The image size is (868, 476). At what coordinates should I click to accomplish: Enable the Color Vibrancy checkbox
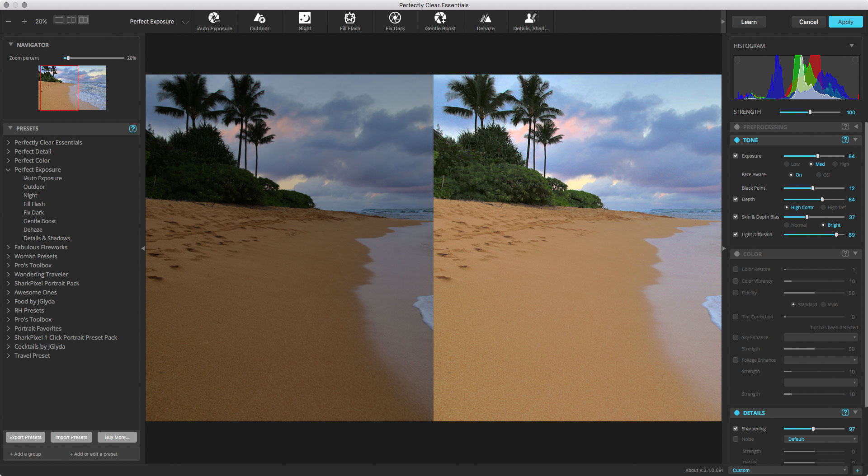coord(736,281)
